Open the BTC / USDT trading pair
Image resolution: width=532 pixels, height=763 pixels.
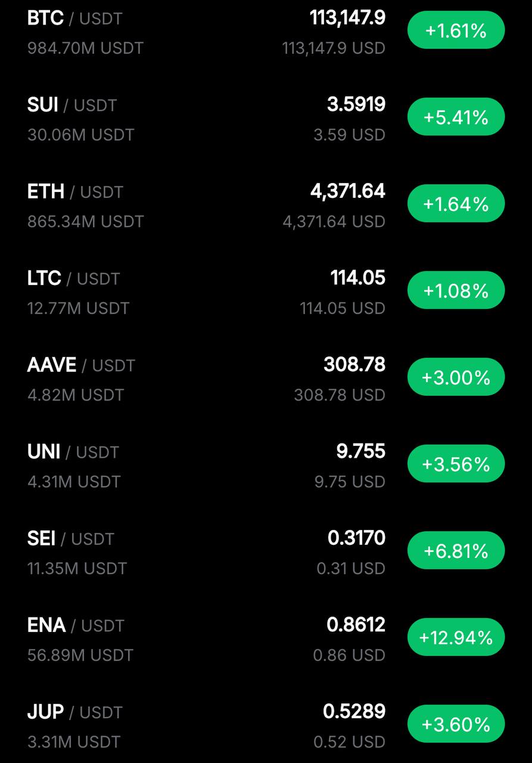coord(266,33)
